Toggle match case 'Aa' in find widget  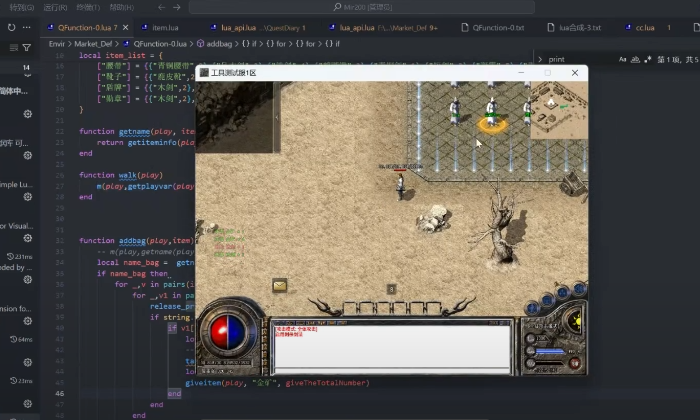click(623, 60)
